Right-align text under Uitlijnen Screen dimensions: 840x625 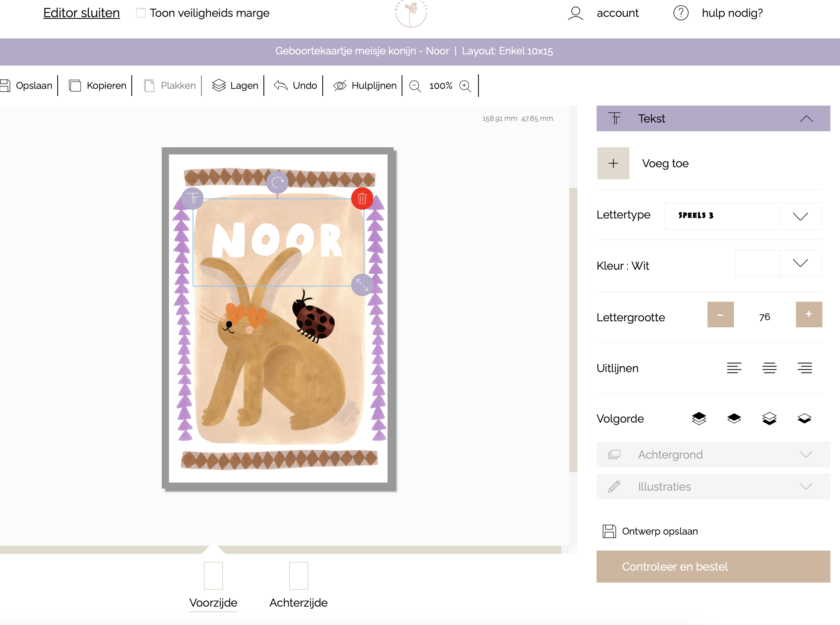tap(804, 368)
